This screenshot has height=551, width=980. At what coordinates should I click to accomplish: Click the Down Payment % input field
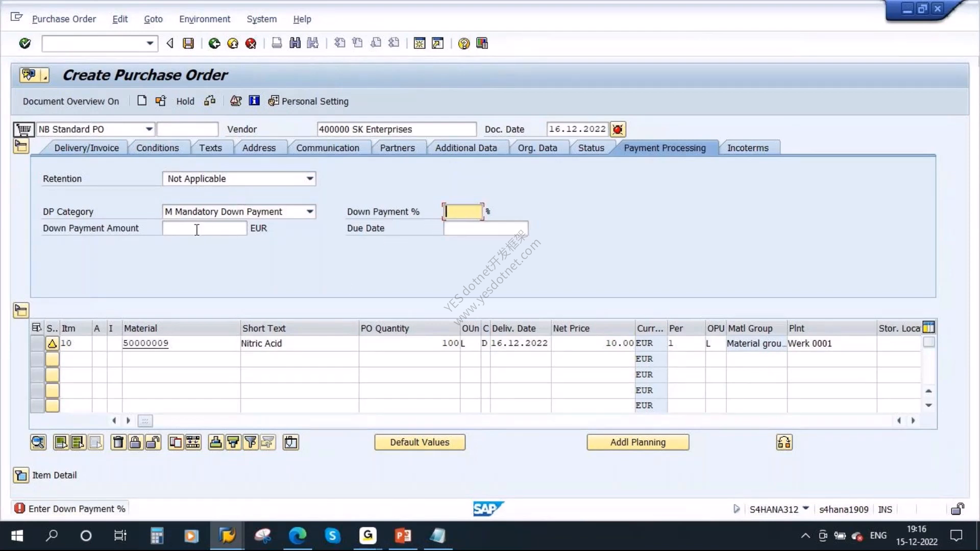462,212
